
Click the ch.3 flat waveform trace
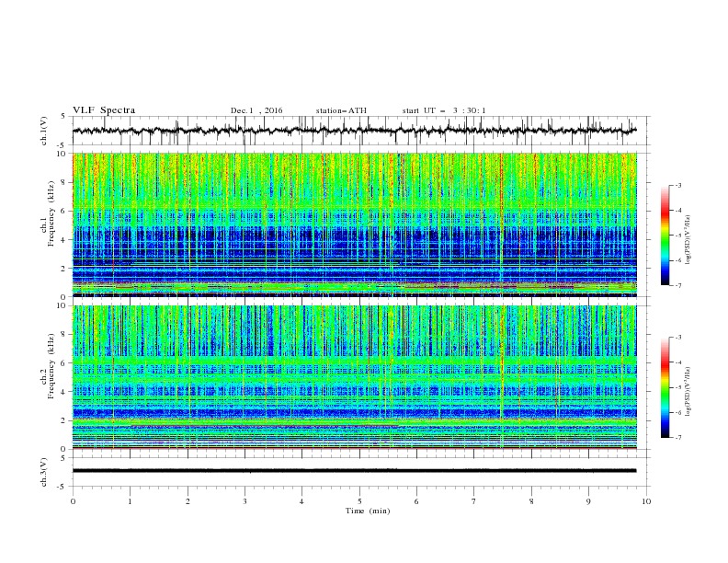(x=355, y=471)
